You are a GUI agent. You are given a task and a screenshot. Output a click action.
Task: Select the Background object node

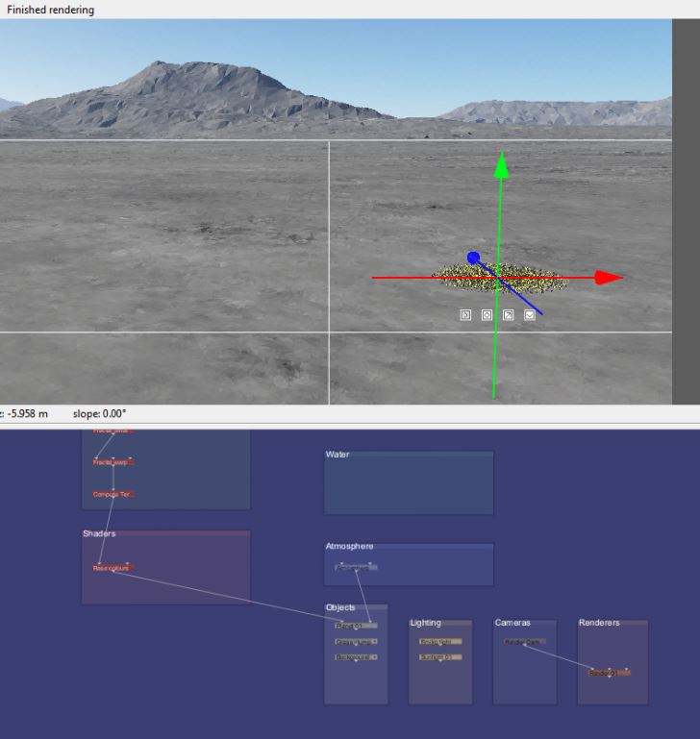tap(356, 657)
